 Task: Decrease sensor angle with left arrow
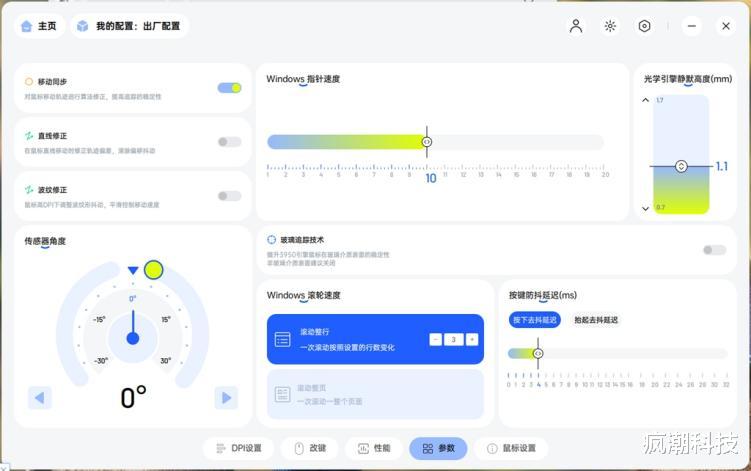(40, 398)
